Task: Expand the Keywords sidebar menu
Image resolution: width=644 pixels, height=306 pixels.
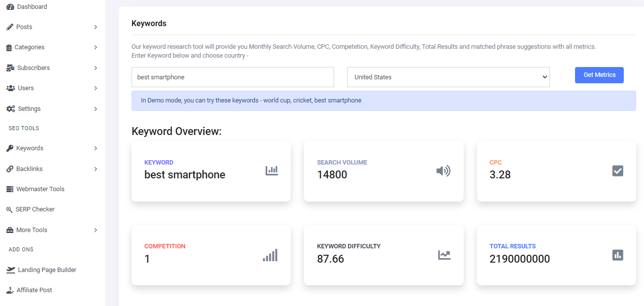Action: (31, 148)
